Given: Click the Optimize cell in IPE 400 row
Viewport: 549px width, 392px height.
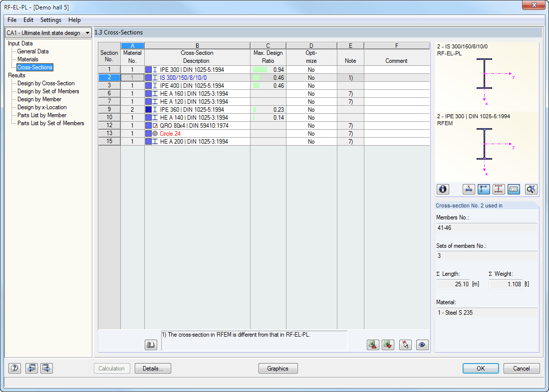Looking at the screenshot, I should pos(311,86).
